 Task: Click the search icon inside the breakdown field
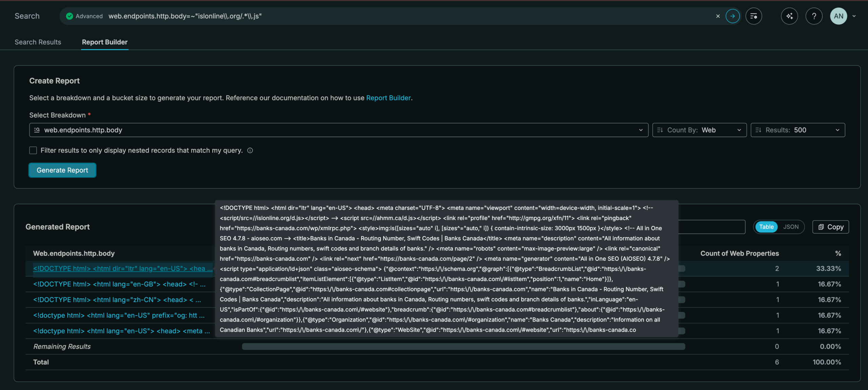(37, 130)
